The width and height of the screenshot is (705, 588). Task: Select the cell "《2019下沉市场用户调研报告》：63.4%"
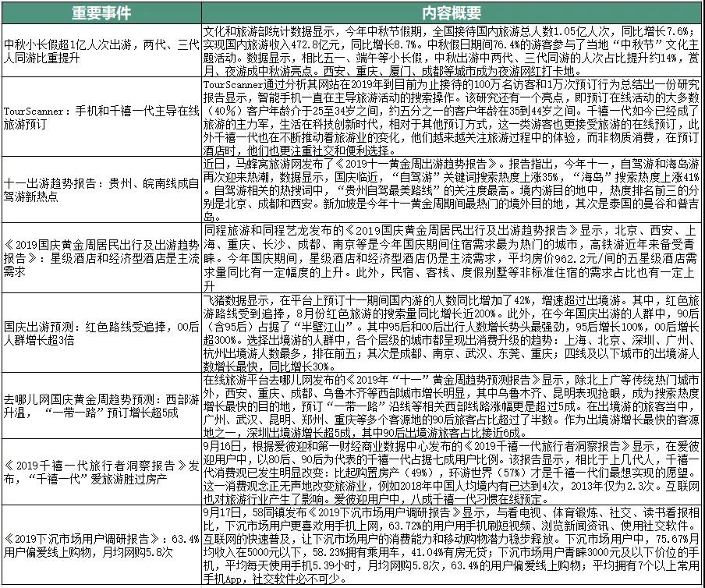click(x=101, y=545)
